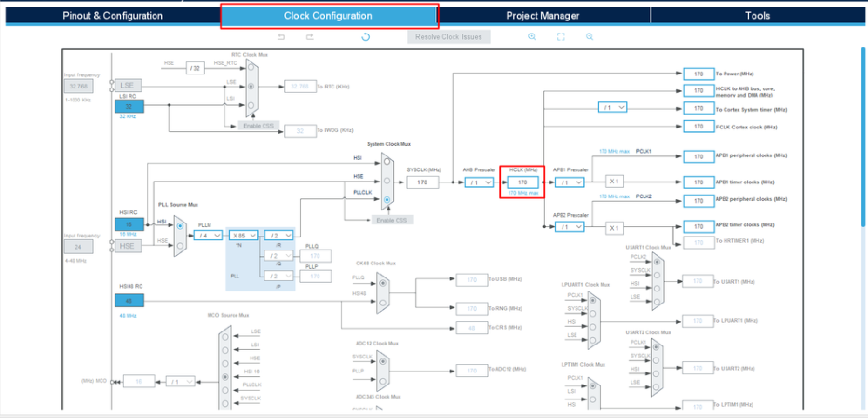Viewport: 868px width, 419px height.
Task: Click Enable CSS under RTC Clock Mux
Action: pos(259,127)
